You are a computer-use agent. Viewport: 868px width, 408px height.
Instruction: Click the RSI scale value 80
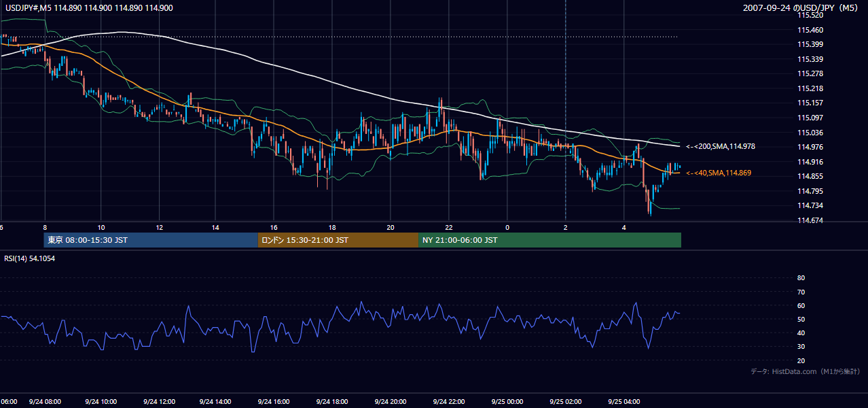tap(801, 278)
